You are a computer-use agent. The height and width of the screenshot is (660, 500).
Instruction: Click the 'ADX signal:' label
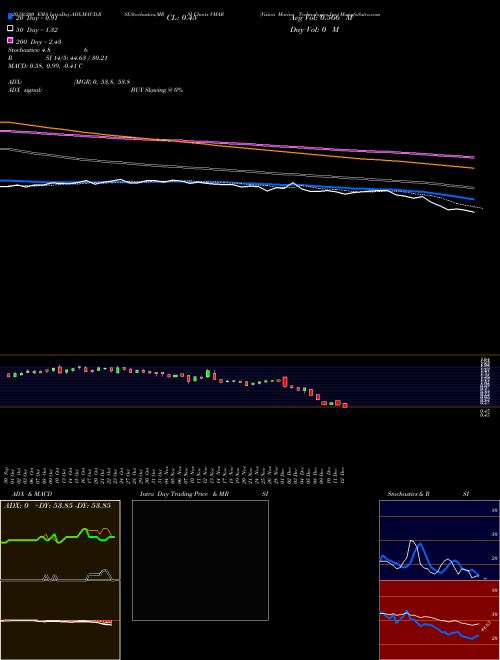pos(25,90)
